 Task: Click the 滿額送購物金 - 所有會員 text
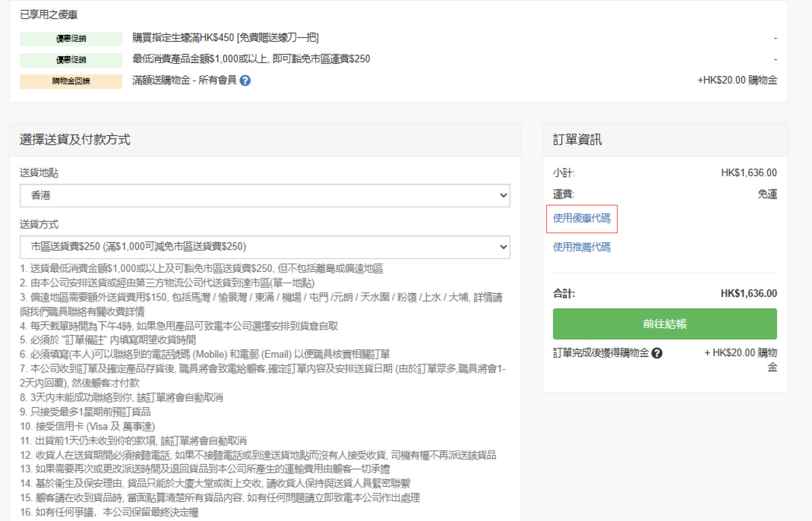click(184, 80)
